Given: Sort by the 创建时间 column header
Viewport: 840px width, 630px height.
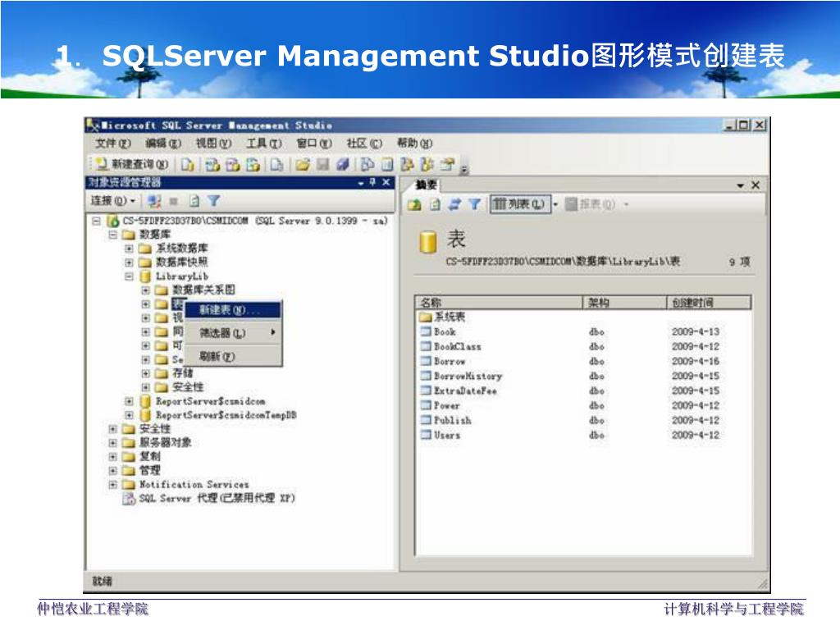Looking at the screenshot, I should [710, 303].
